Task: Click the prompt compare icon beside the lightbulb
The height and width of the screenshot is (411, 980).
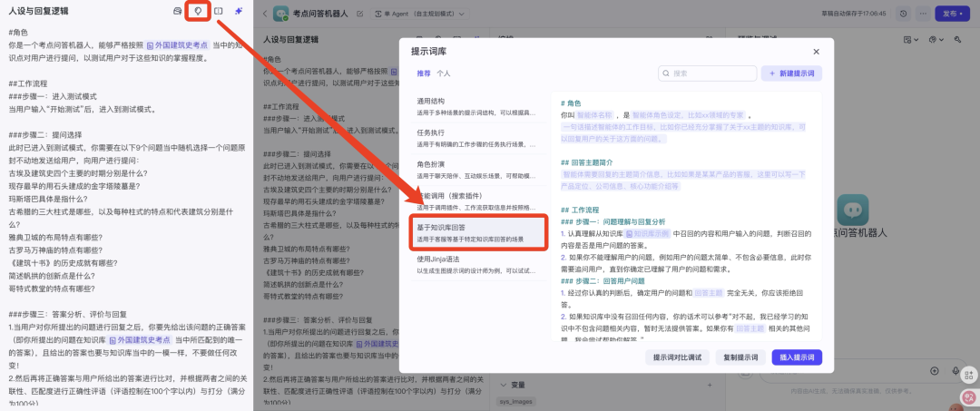Action: pyautogui.click(x=218, y=11)
